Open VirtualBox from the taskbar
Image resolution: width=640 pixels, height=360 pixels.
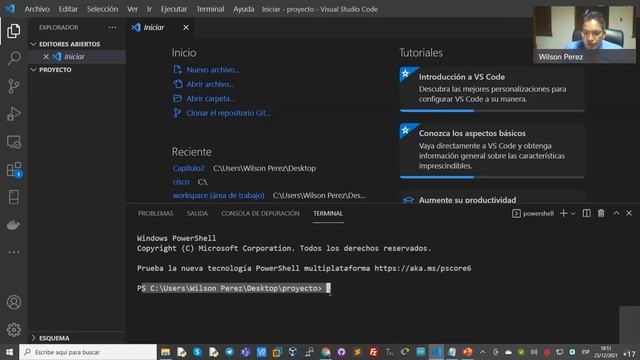tap(293, 352)
